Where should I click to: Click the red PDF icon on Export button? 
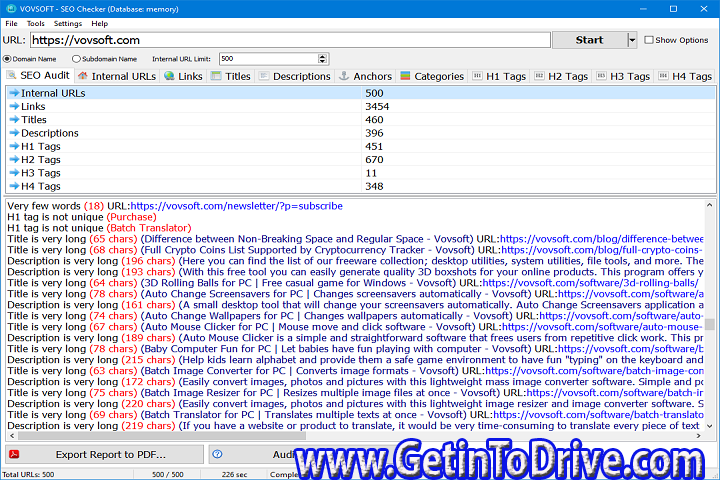click(14, 454)
